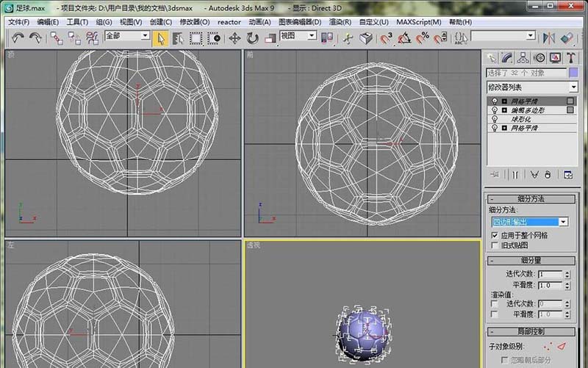Collapse the 局部控制 rollout
The height and width of the screenshot is (368, 588).
[531, 332]
